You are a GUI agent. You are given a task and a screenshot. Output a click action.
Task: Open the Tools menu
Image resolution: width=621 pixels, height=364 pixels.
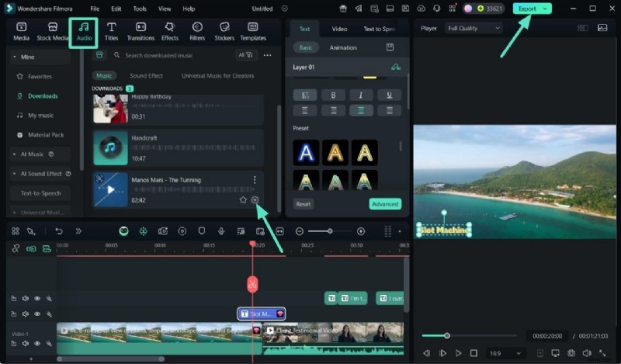140,9
